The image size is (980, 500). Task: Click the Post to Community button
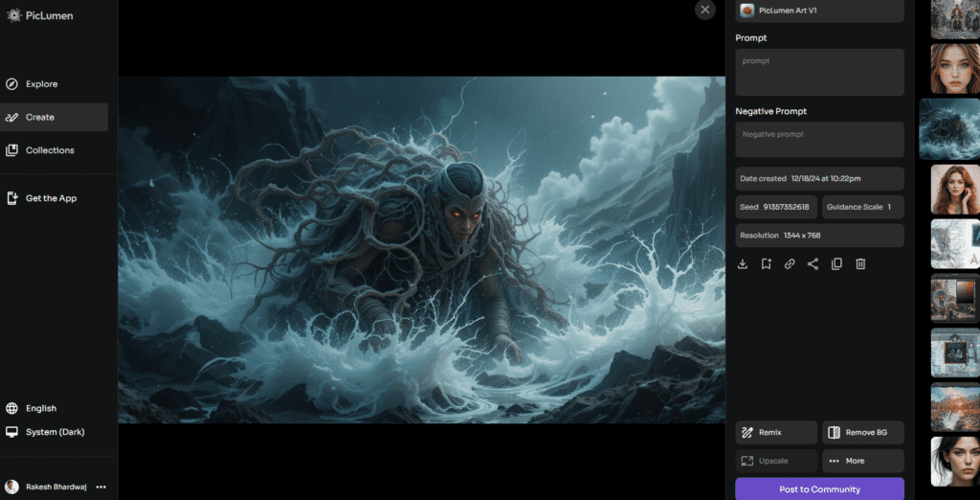[x=819, y=489]
